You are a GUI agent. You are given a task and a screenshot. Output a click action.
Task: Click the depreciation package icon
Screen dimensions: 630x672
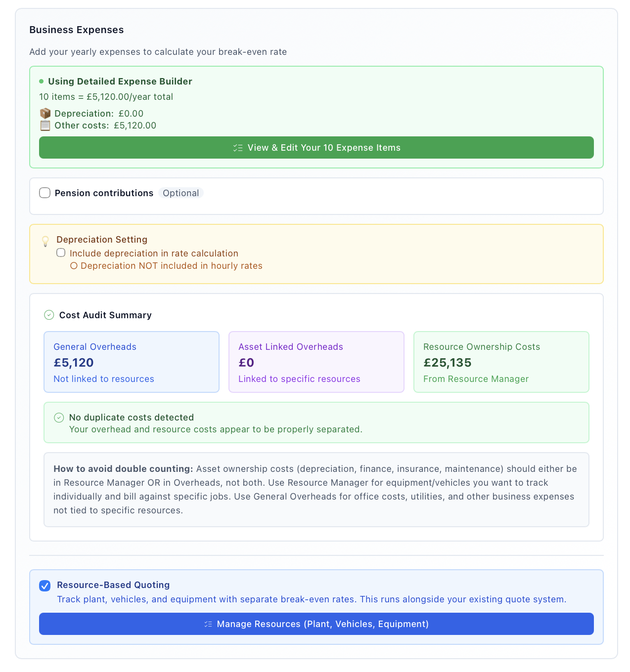pyautogui.click(x=45, y=113)
